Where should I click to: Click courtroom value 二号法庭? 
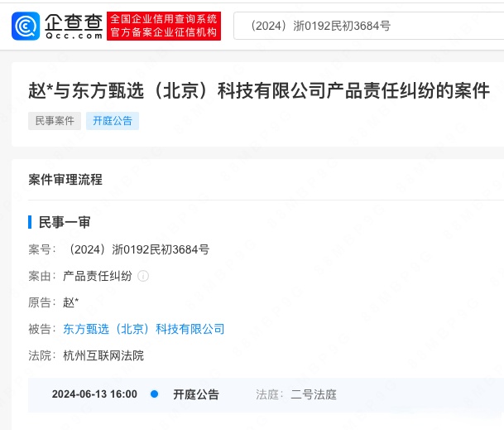point(314,394)
